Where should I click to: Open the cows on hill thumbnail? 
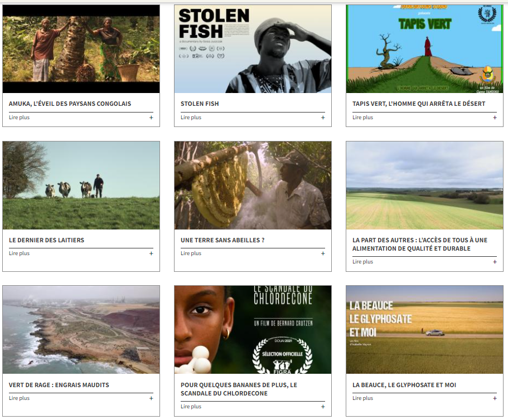pyautogui.click(x=81, y=185)
